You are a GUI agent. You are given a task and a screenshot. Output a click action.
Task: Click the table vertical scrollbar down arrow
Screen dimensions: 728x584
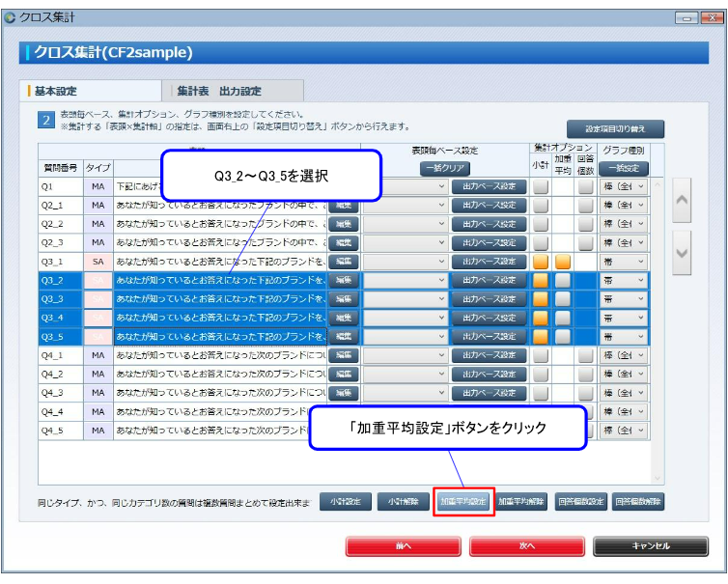pyautogui.click(x=657, y=478)
